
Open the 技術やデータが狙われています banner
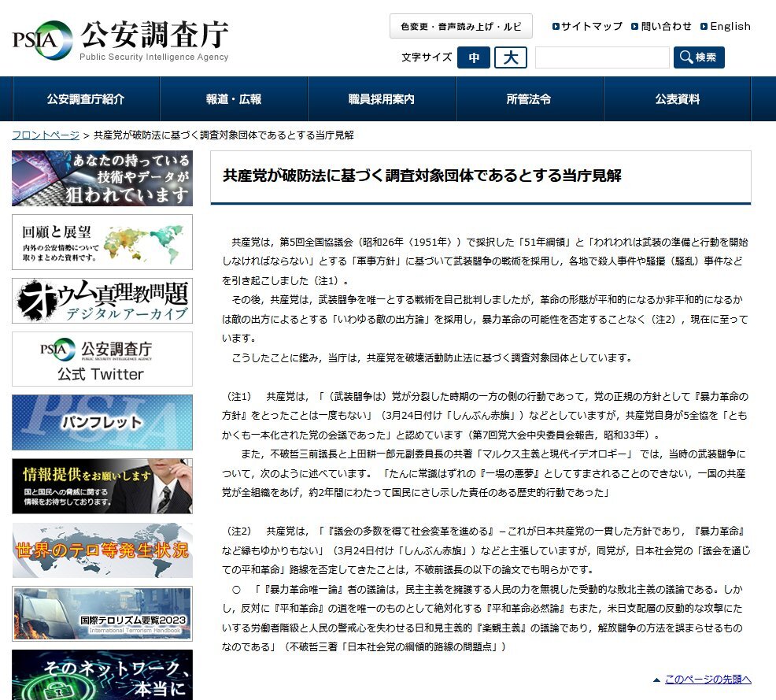(x=102, y=178)
